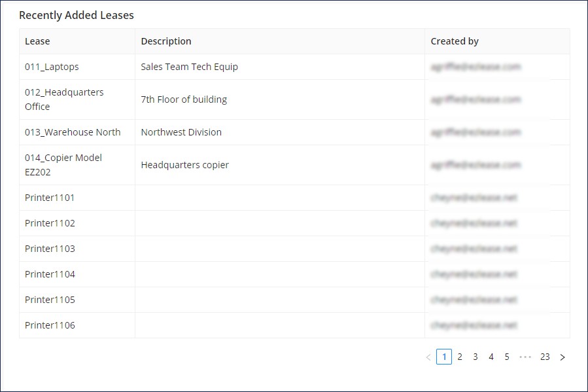
Task: Go to next page with right arrow
Action: [x=562, y=357]
